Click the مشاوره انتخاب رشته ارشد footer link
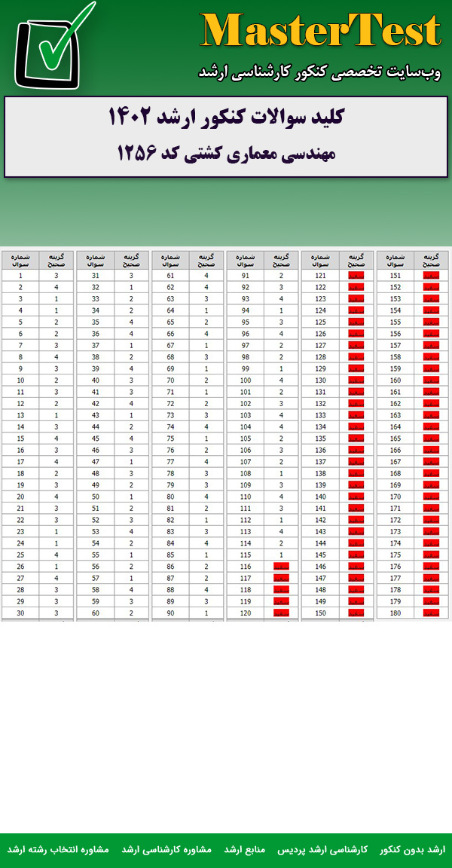Image resolution: width=452 pixels, height=868 pixels. click(x=58, y=849)
